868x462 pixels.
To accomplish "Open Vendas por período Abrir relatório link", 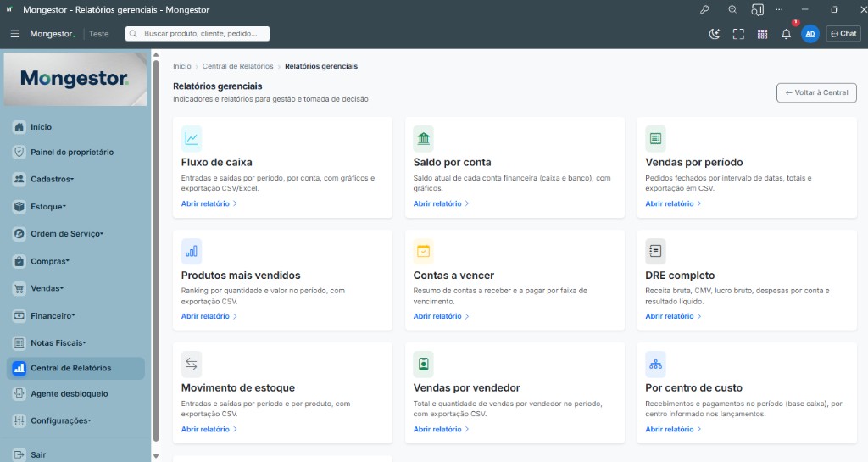I will (673, 203).
